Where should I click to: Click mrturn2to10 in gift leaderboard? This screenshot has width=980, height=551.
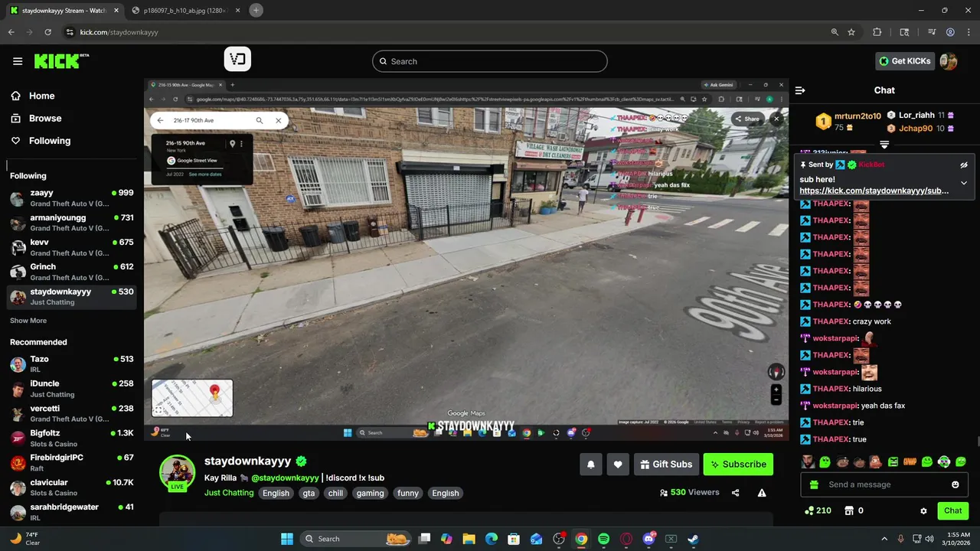857,116
